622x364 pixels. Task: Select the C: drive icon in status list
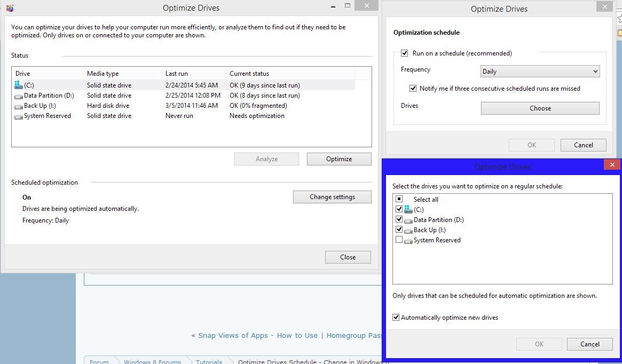point(19,85)
